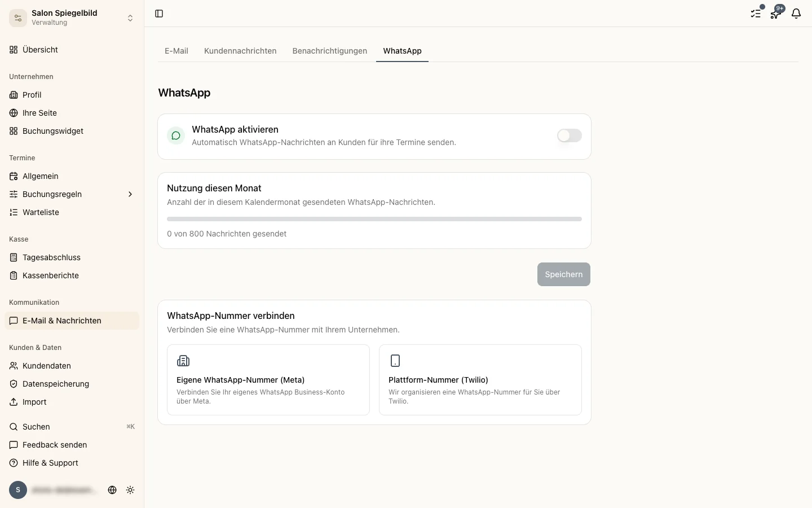Open Warteliste in the sidebar
Image resolution: width=812 pixels, height=508 pixels.
[x=72, y=212]
